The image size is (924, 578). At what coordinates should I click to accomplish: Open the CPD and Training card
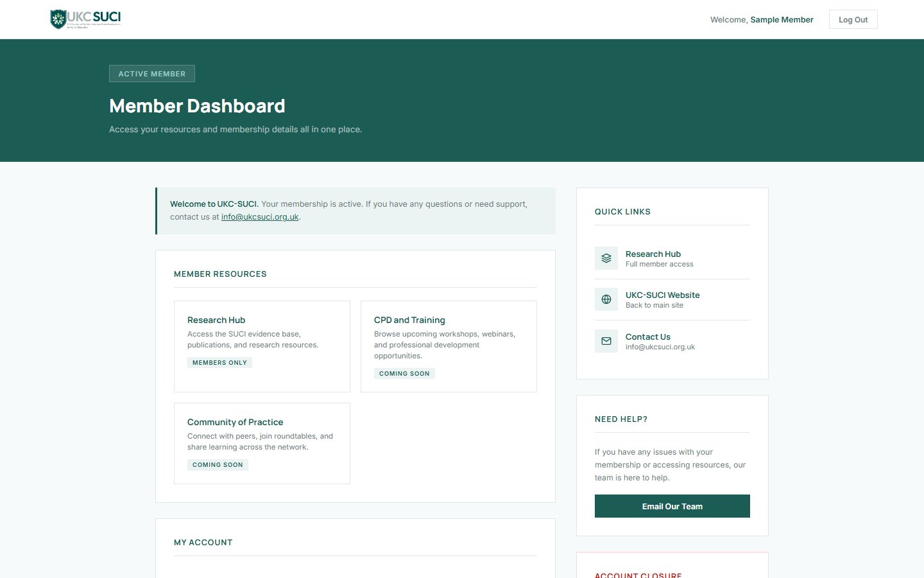pos(449,346)
